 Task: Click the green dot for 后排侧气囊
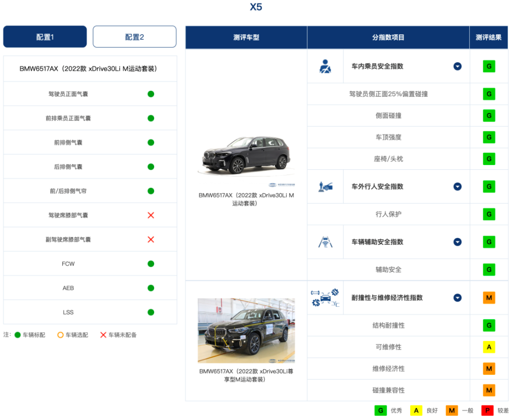click(151, 167)
